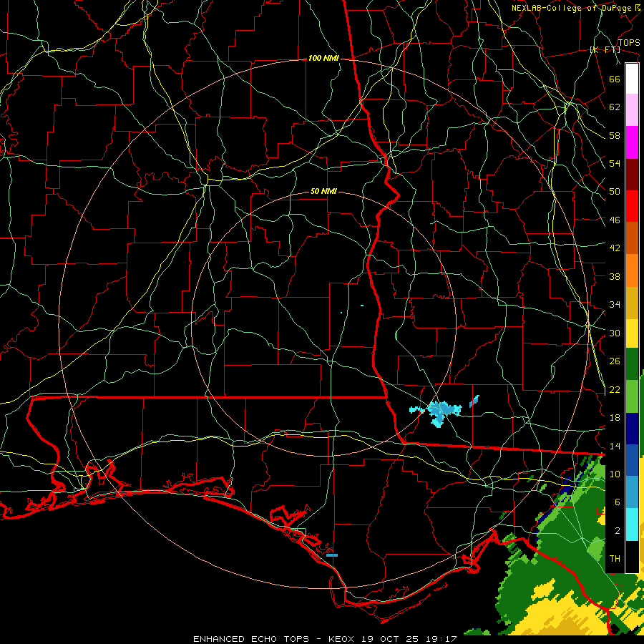Click the dark red legend color band
Image resolution: width=644 pixels, height=644 pixels.
point(632,175)
